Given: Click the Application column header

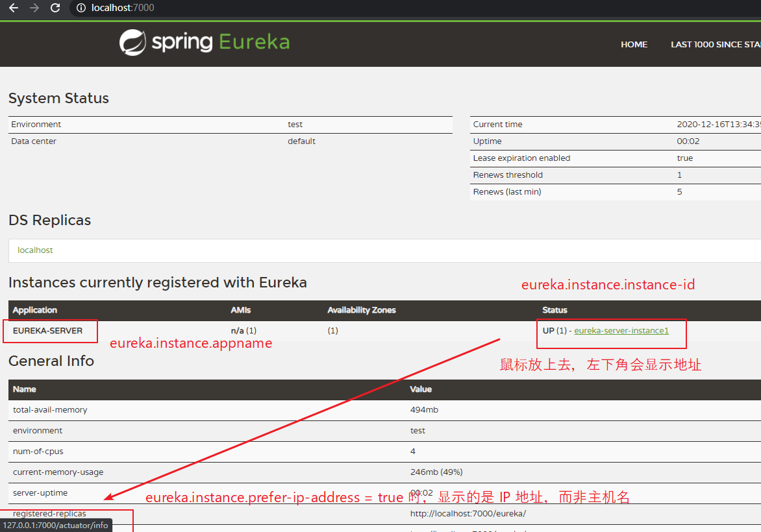Looking at the screenshot, I should (x=35, y=310).
